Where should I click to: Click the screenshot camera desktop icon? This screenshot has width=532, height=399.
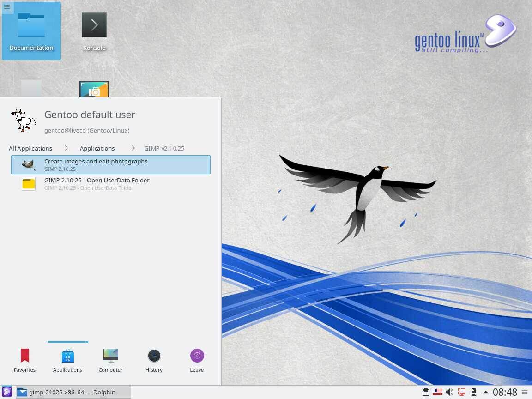tap(94, 89)
